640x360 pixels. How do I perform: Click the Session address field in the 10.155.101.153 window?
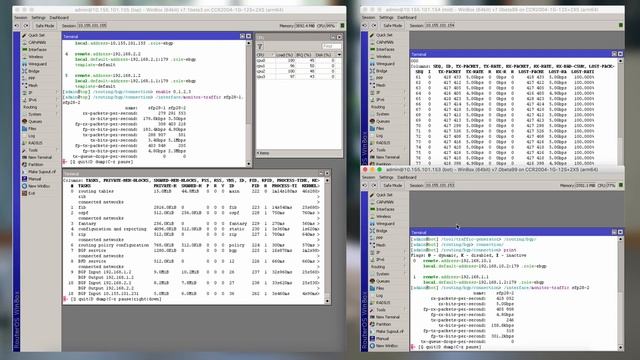pyautogui.click(x=440, y=186)
